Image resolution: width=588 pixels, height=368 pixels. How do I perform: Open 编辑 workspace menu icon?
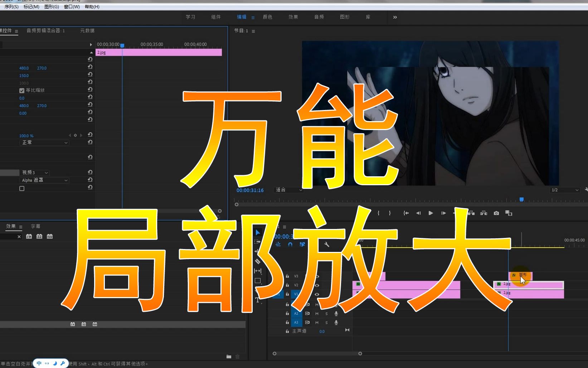[253, 17]
